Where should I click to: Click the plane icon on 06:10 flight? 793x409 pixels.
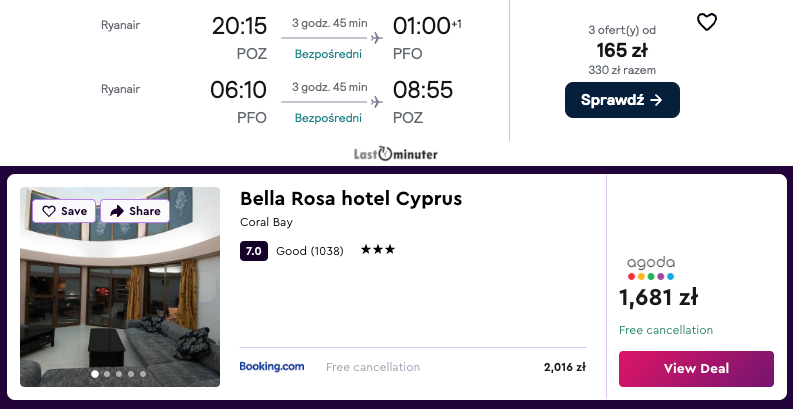pos(376,102)
